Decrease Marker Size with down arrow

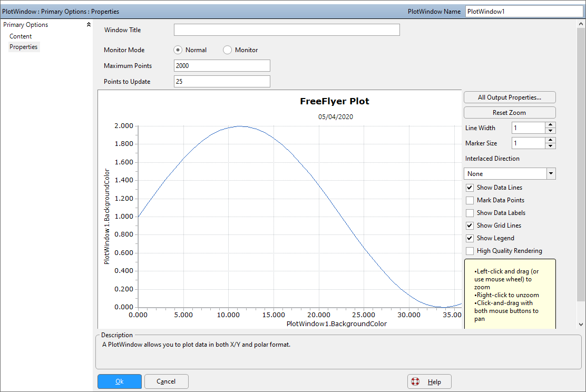pos(551,146)
